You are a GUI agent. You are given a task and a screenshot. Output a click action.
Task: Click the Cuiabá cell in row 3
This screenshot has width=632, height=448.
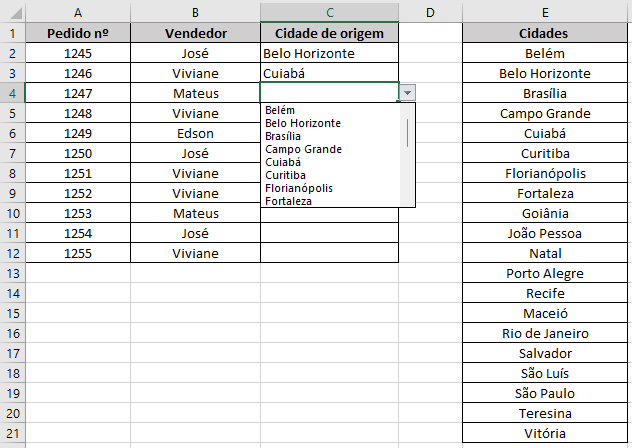pyautogui.click(x=329, y=73)
